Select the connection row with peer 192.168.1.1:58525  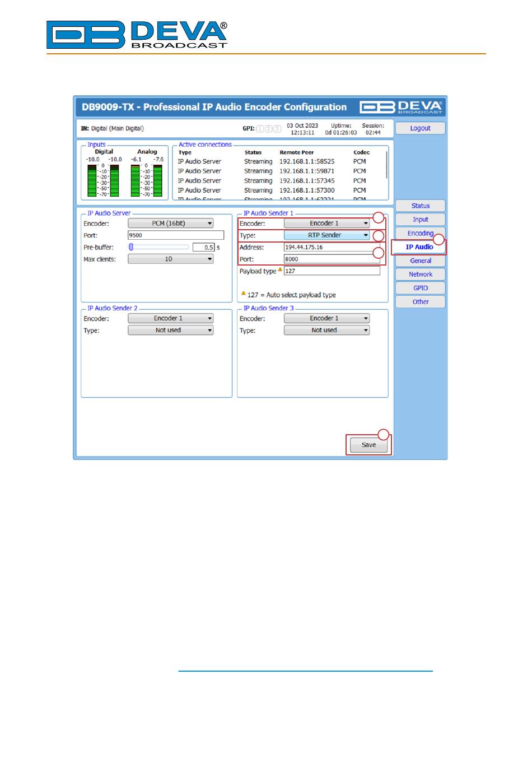280,161
